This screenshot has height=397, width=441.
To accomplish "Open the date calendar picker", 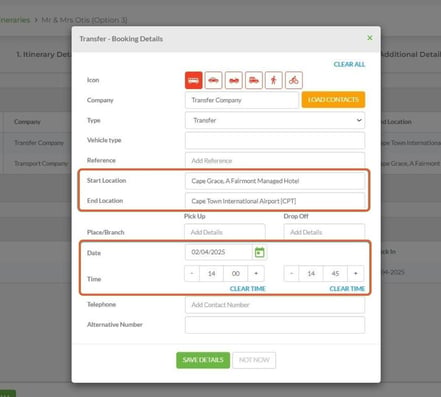I will [260, 252].
